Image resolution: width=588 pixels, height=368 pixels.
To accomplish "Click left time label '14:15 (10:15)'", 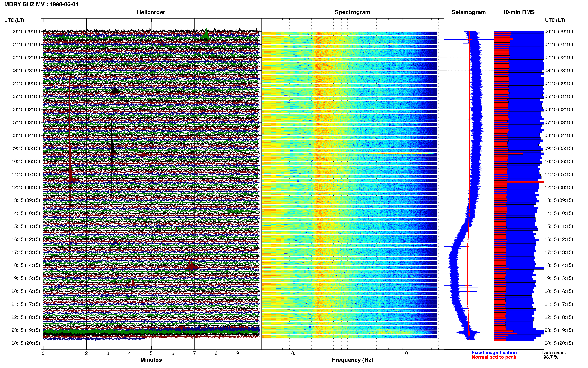I will tap(26, 213).
